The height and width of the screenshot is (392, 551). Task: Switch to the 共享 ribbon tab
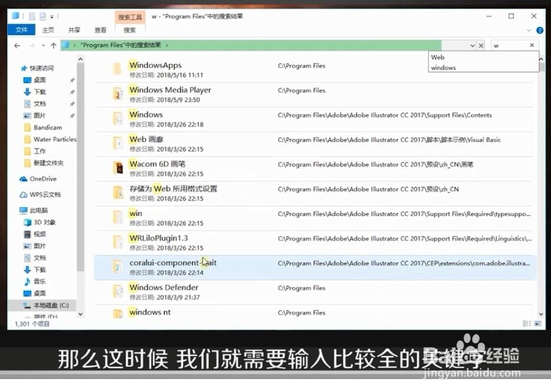[74, 30]
